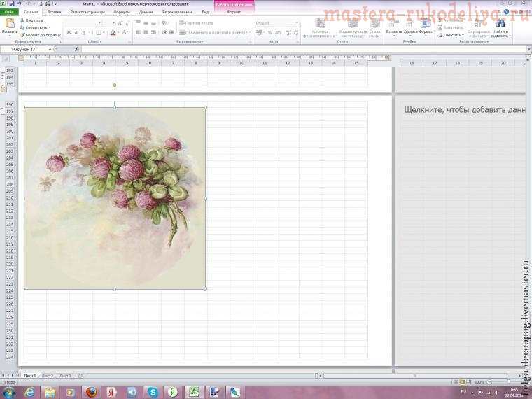Switch to the Лист2 sheet tab
This screenshot has height=399, width=532.
point(48,376)
